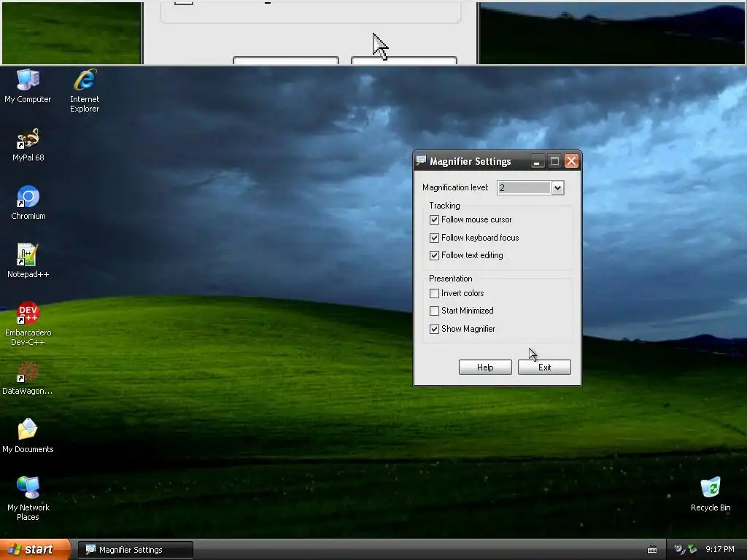Click the taskbar clock 9:17 PM

(x=719, y=549)
